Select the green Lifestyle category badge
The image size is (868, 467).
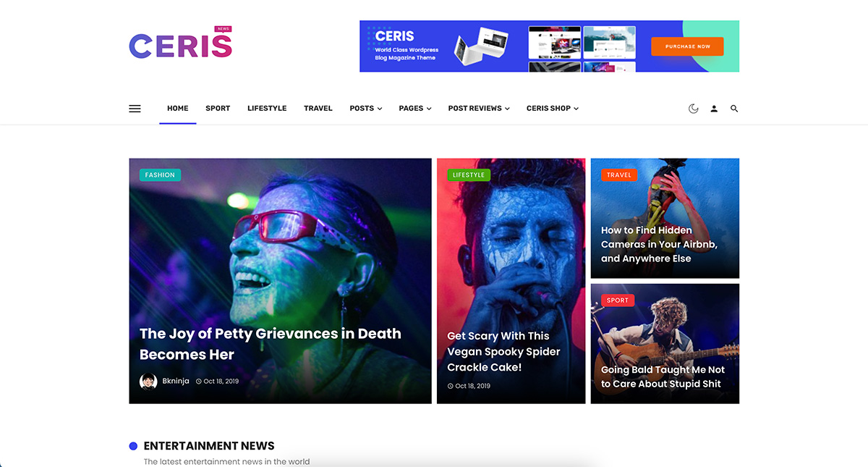tap(469, 175)
